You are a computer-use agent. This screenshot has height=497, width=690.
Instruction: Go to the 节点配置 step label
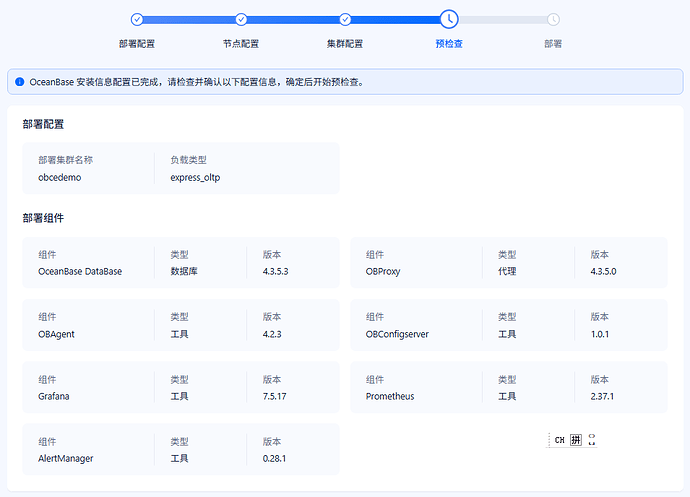(x=241, y=44)
